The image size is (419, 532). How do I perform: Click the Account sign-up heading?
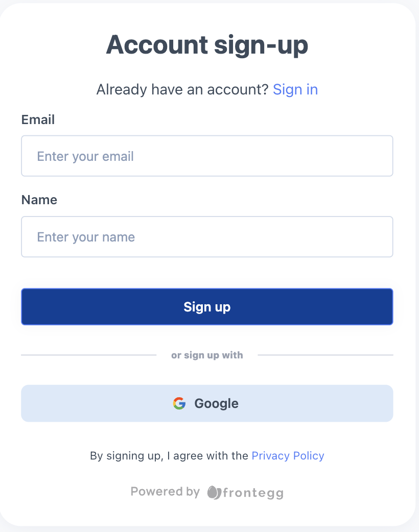tap(207, 45)
